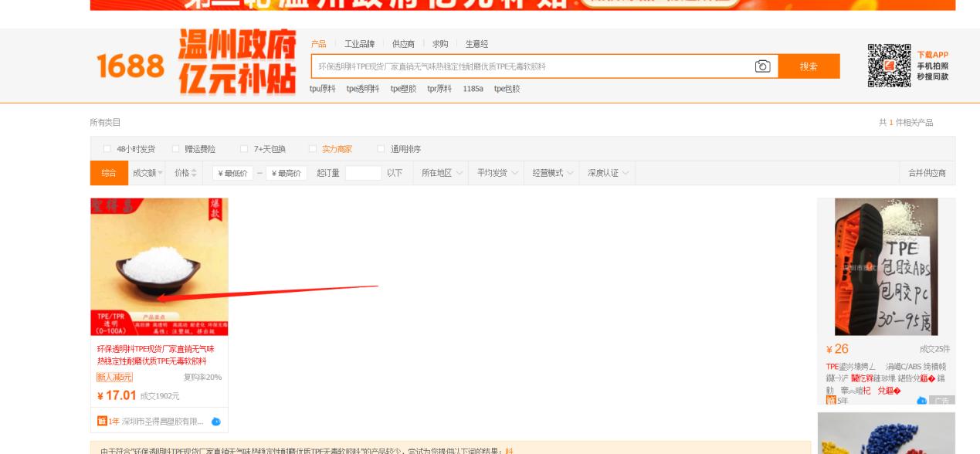Open the 所在地区 region dropdown
The height and width of the screenshot is (454, 980).
point(444,174)
